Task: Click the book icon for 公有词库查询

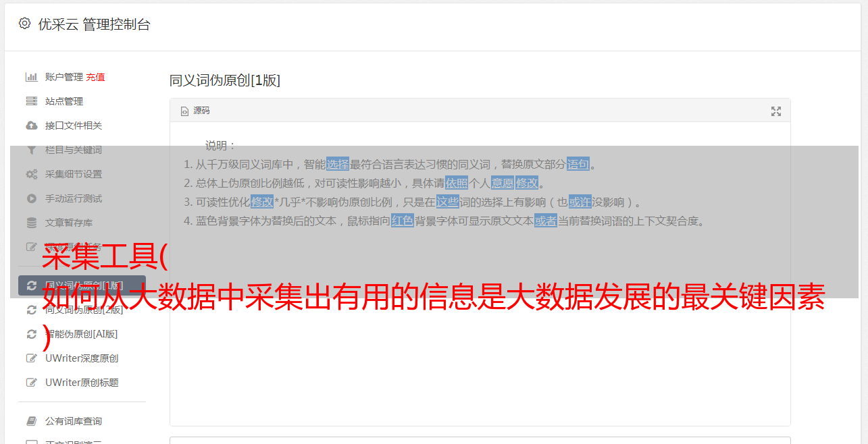Action: [x=31, y=421]
